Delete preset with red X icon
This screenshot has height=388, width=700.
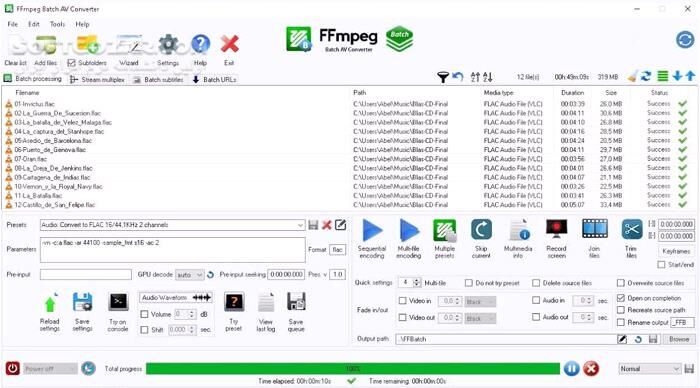(x=327, y=225)
